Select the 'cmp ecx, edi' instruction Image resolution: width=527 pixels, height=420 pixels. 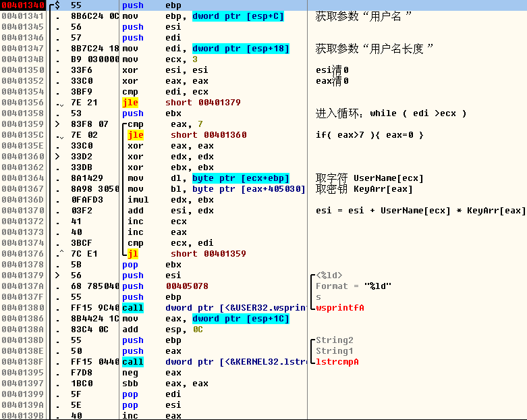(x=171, y=243)
